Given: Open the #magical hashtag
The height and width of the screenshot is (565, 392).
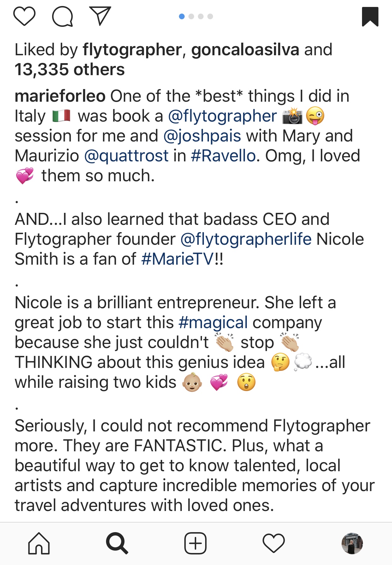Looking at the screenshot, I should click(x=213, y=322).
